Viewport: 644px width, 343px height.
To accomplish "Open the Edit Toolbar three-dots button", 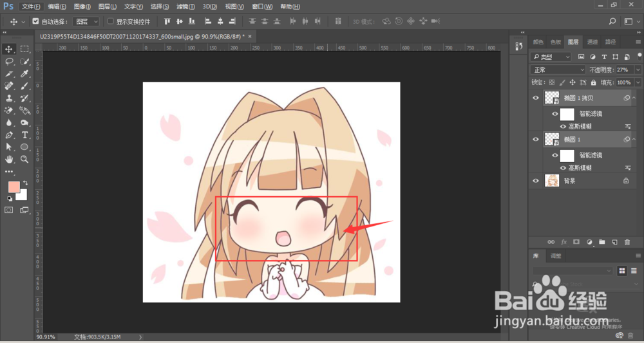I will (8, 171).
